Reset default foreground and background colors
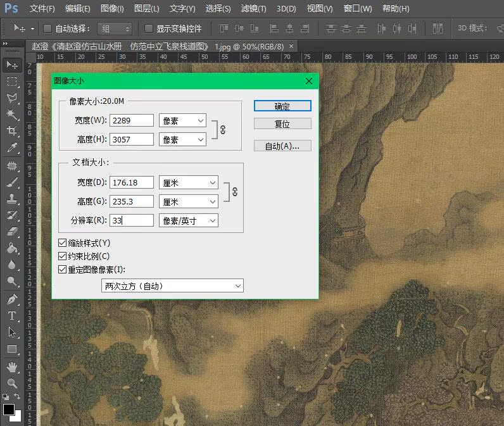 tap(6, 397)
